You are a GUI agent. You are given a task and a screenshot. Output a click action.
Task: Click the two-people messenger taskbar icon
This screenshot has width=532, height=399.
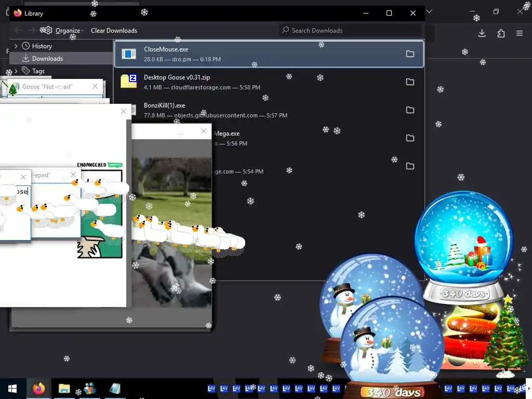point(90,389)
